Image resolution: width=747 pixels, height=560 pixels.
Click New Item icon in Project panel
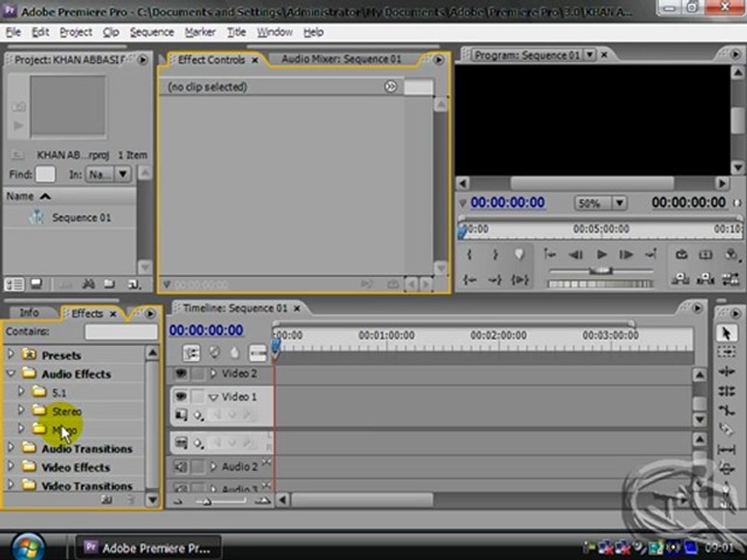pyautogui.click(x=134, y=285)
